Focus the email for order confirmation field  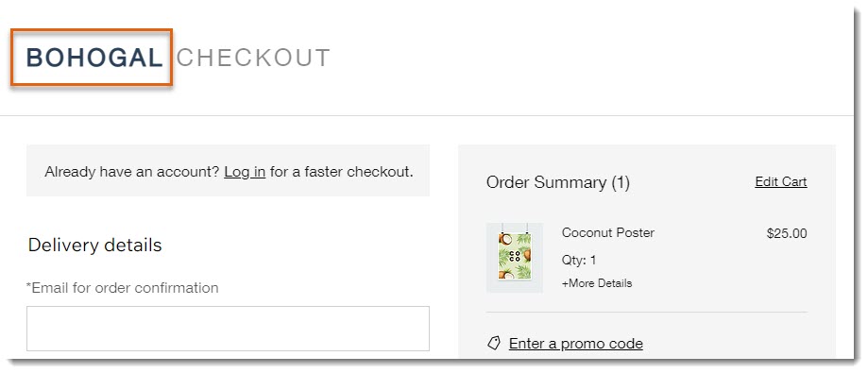pos(228,329)
